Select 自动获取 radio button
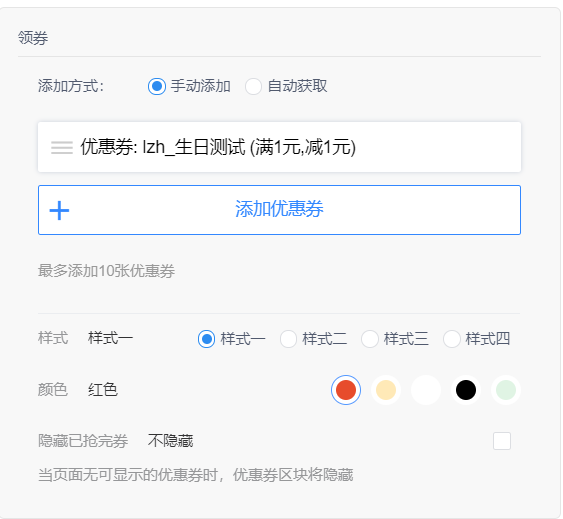The image size is (563, 519). (253, 87)
